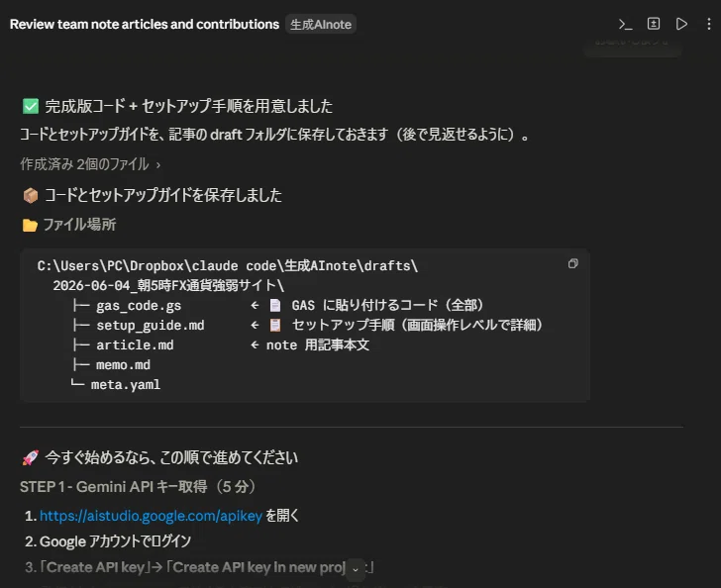Click the meta.yaml file name
721x588 pixels.
point(126,385)
